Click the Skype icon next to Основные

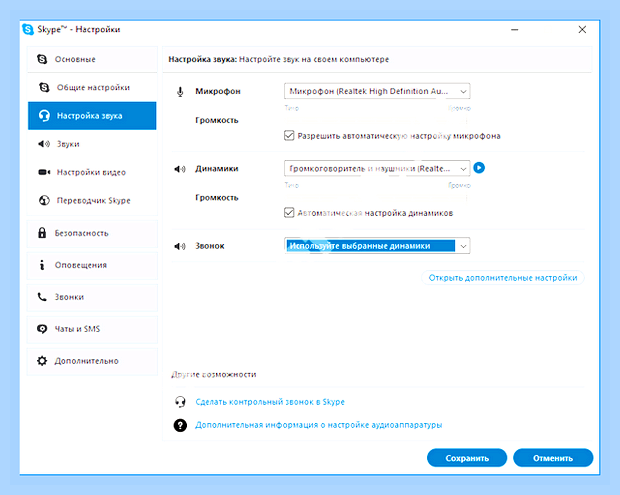(42, 59)
